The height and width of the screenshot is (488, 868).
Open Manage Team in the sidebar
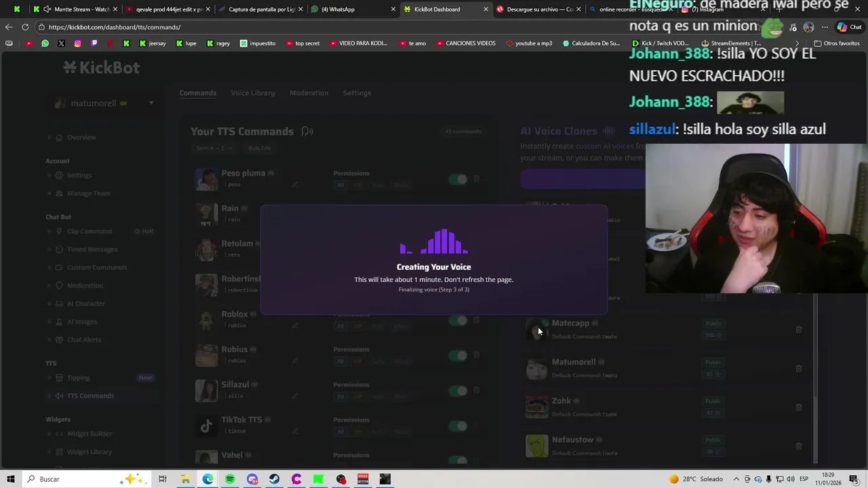(88, 193)
